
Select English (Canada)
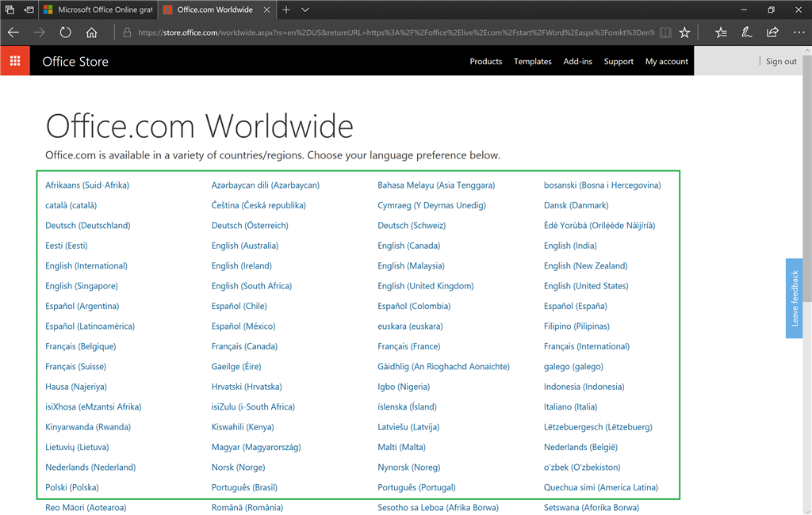click(x=408, y=246)
